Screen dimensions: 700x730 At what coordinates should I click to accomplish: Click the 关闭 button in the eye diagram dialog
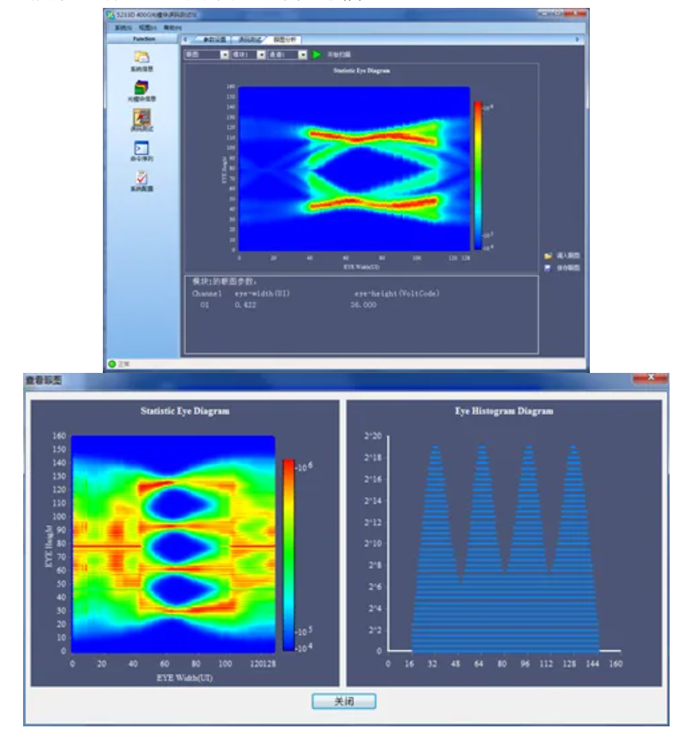pos(344,701)
